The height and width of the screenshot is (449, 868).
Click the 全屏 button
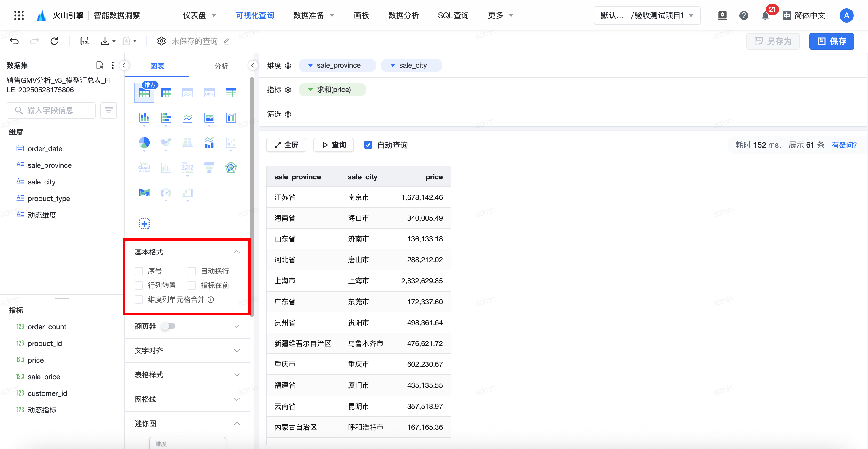click(286, 145)
